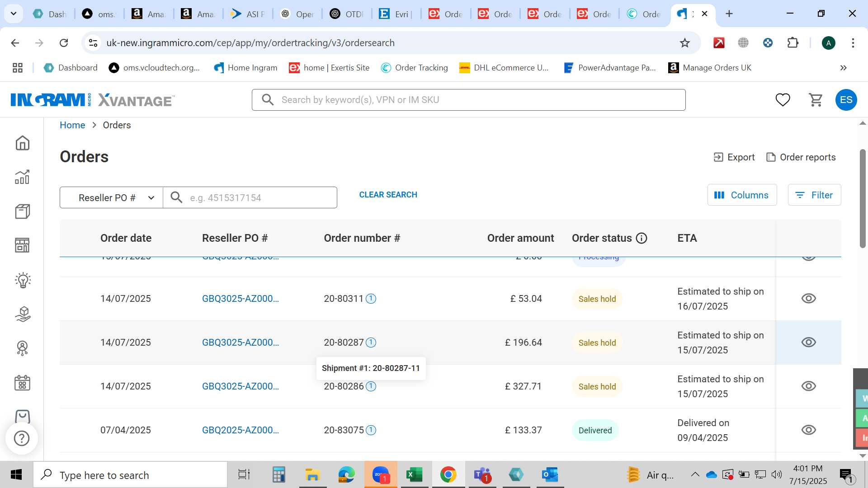868x488 pixels.
Task: View details of order 20-80311
Action: click(x=808, y=299)
